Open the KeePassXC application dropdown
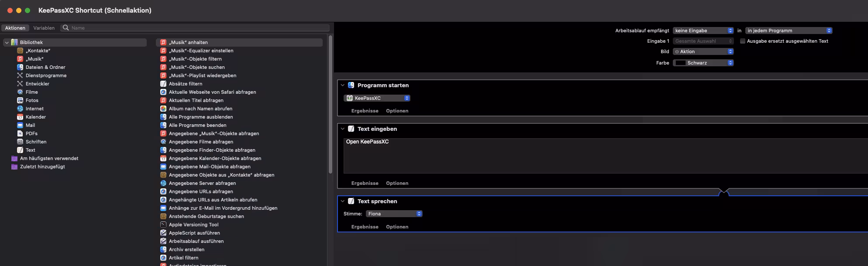868x266 pixels. [377, 98]
